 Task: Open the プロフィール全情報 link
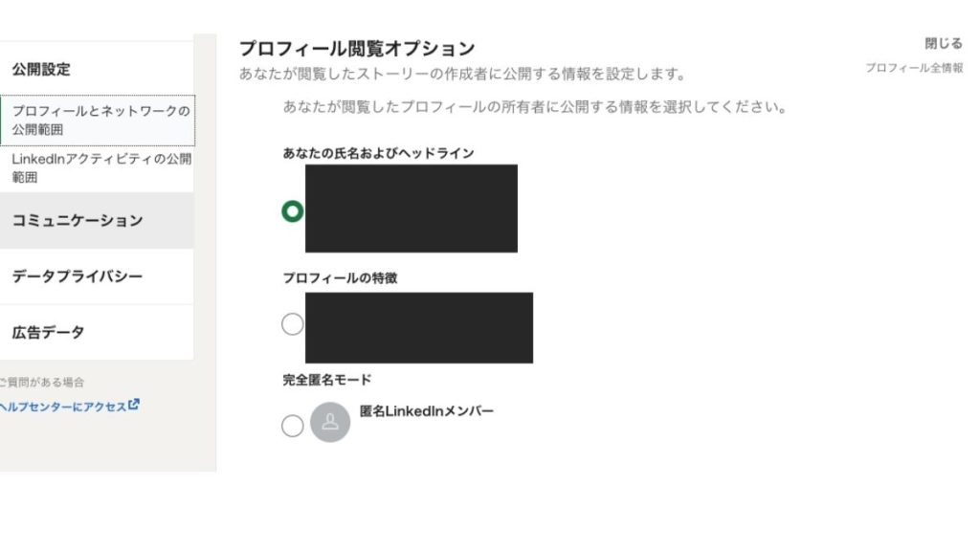pyautogui.click(x=914, y=69)
